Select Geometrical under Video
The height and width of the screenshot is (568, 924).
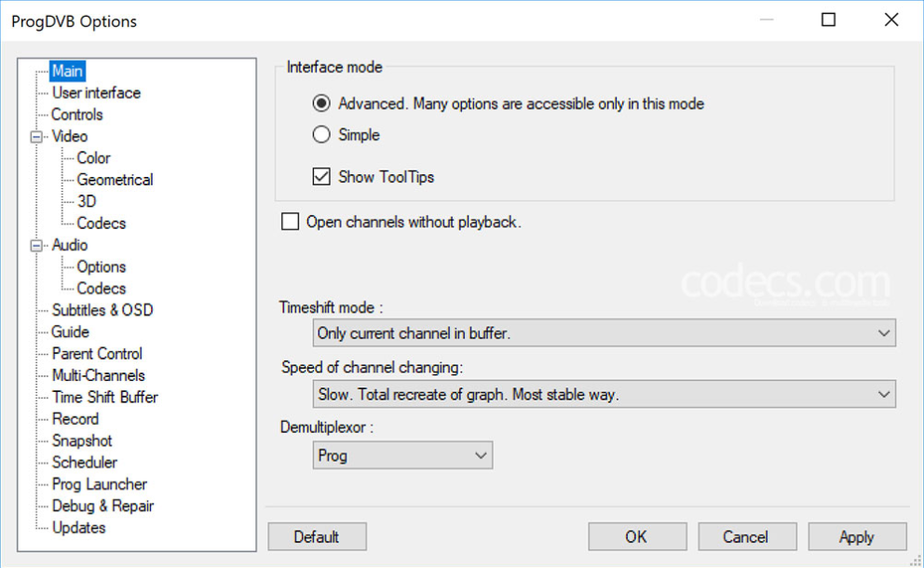(x=115, y=180)
